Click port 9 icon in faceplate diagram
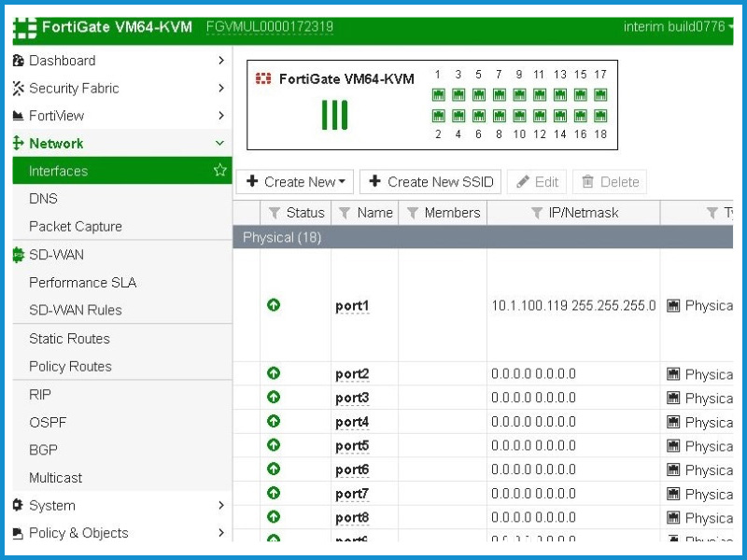 pos(519,95)
